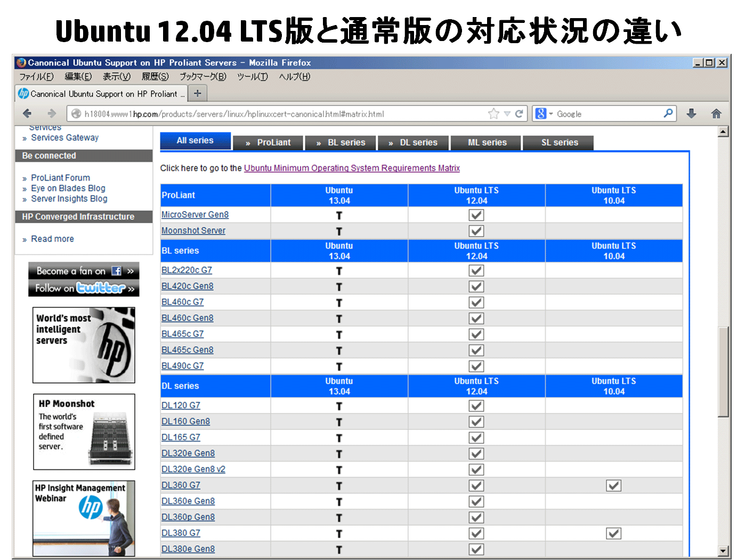
Task: Bookmark page with the star icon
Action: click(493, 113)
